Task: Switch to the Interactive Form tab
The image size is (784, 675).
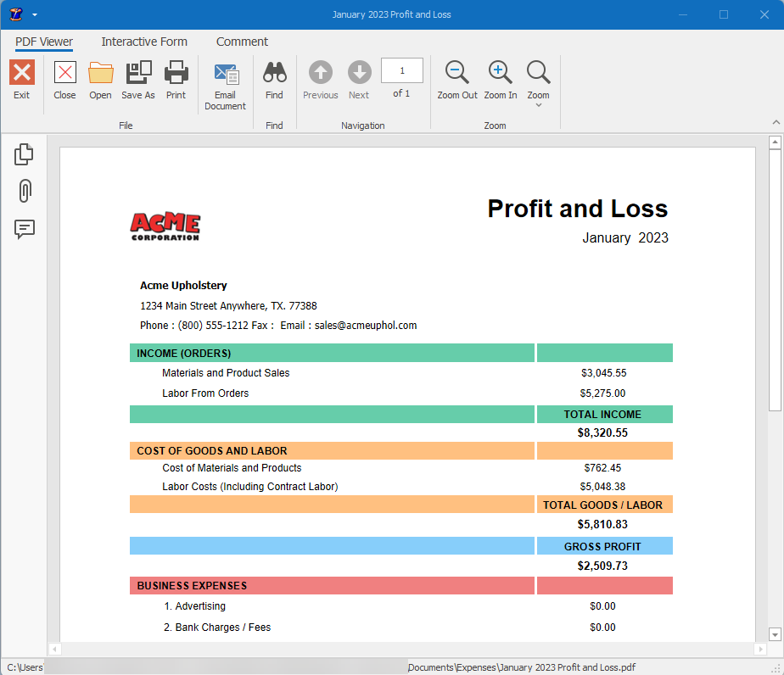Action: pos(144,42)
